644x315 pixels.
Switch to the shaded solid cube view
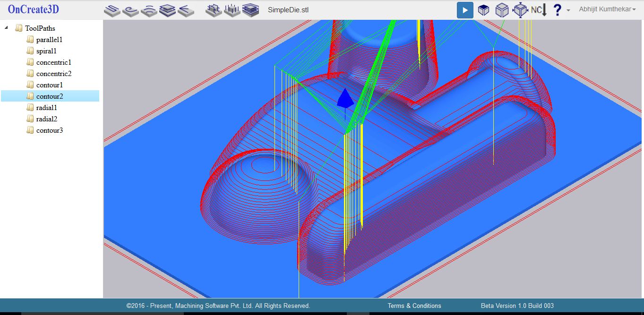483,10
